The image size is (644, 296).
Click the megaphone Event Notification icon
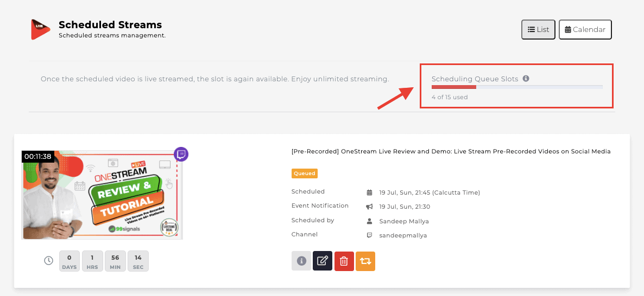pyautogui.click(x=369, y=207)
